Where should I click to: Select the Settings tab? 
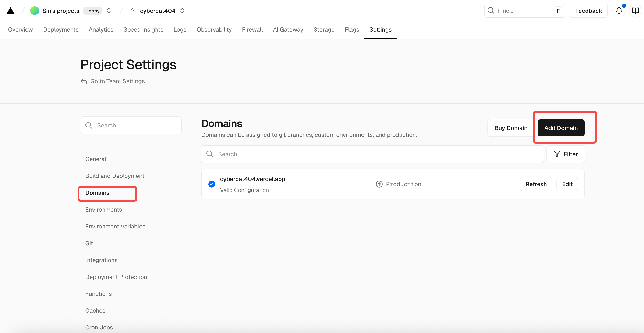(x=381, y=29)
